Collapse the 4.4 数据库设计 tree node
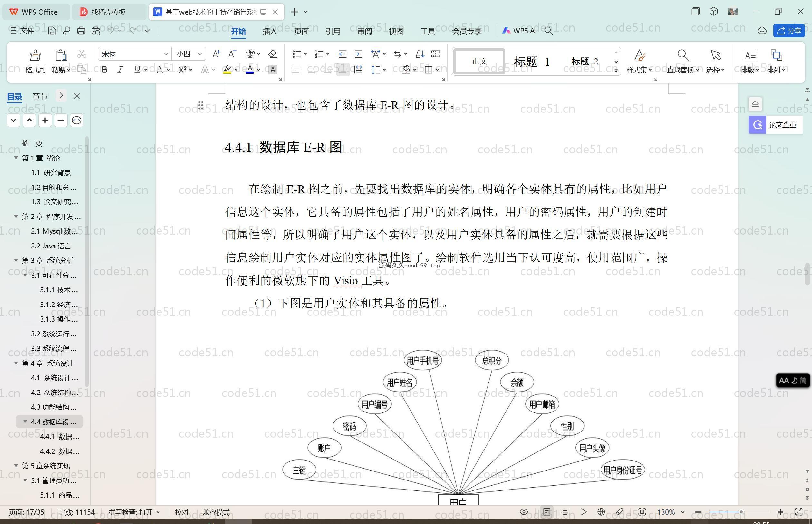812x524 pixels. (x=25, y=422)
